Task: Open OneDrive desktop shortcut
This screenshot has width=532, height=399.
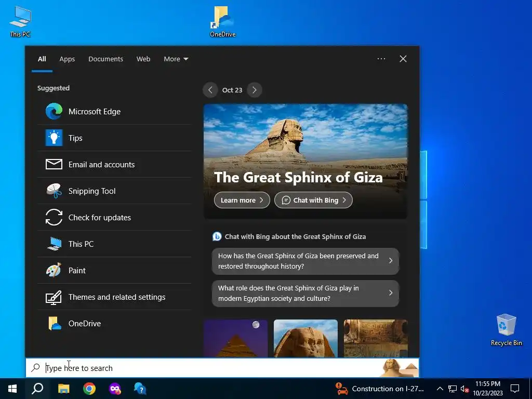Action: [x=222, y=21]
